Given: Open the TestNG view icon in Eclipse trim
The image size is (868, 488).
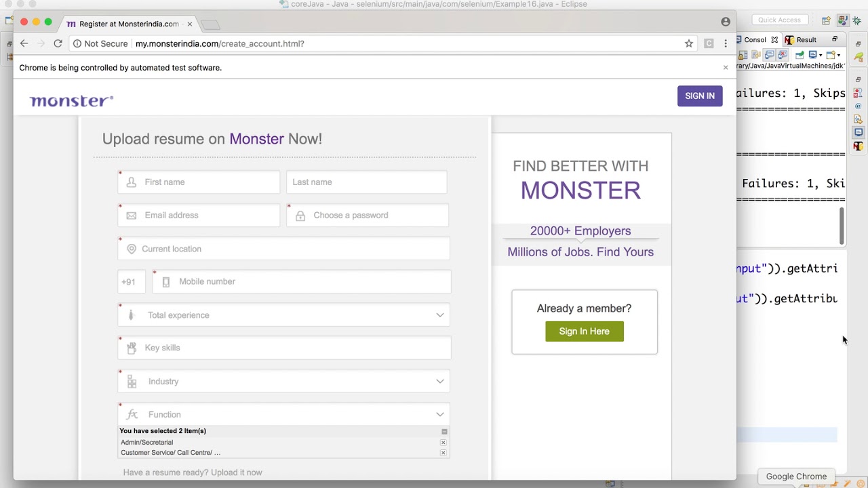Looking at the screenshot, I should (x=858, y=146).
